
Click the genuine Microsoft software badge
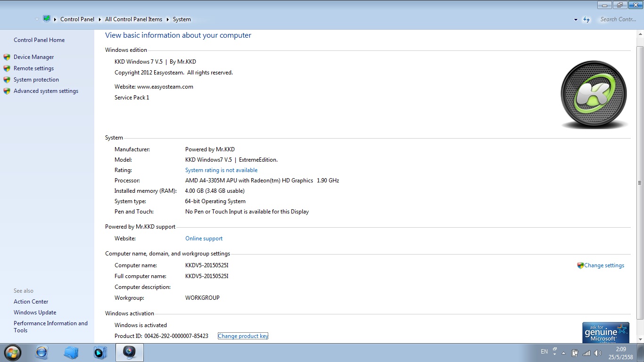[x=605, y=333]
